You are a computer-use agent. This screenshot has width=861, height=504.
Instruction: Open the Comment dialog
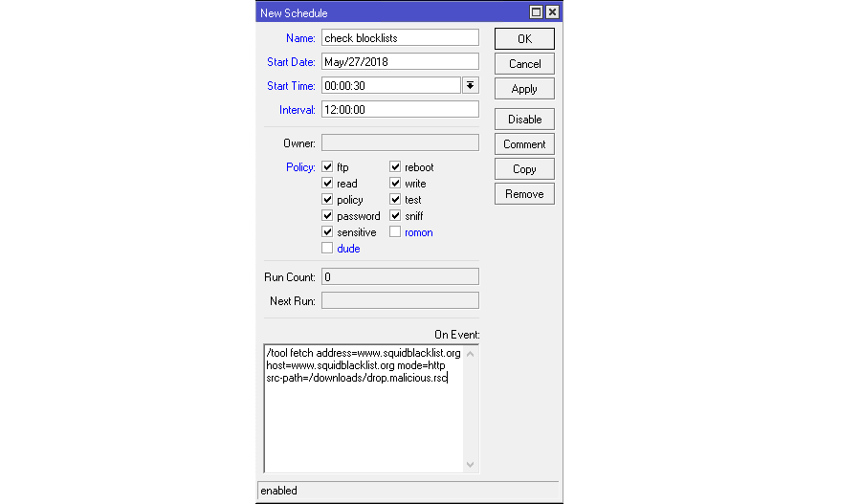[524, 144]
